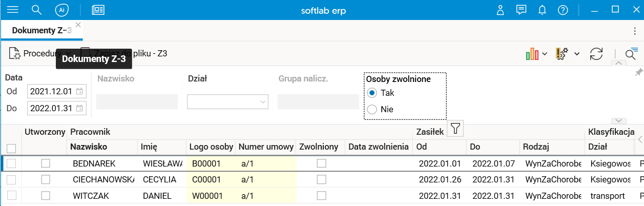
Task: Select the 'Tak' radio button
Action: point(372,93)
